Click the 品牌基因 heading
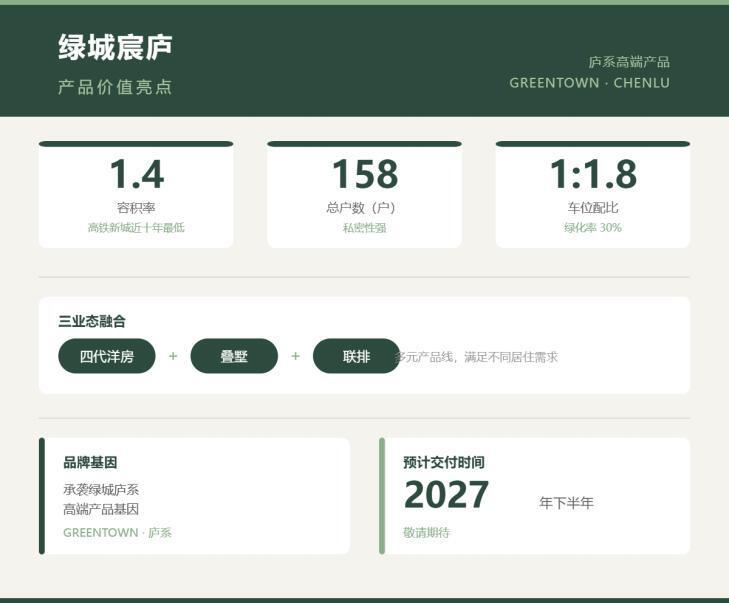 click(x=90, y=462)
